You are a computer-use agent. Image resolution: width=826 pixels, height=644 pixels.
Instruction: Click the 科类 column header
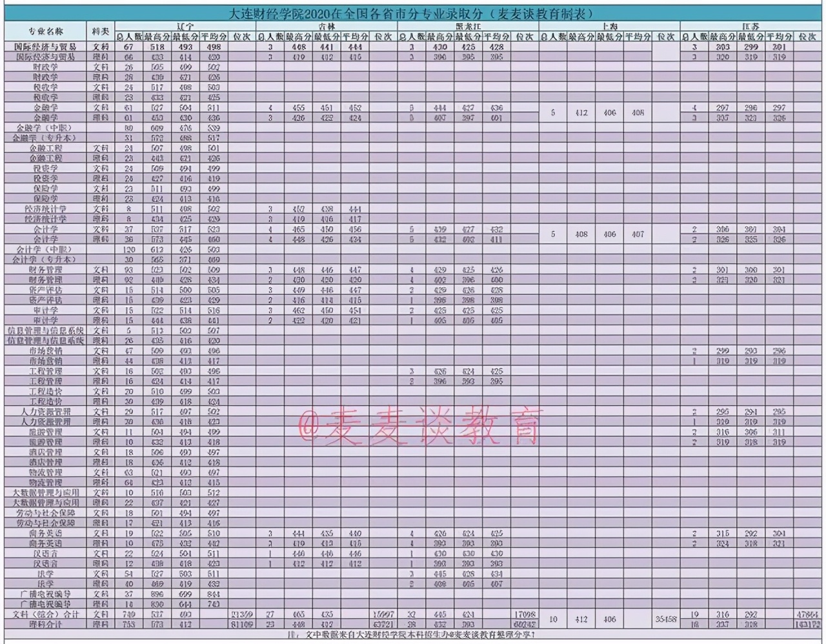pyautogui.click(x=101, y=32)
